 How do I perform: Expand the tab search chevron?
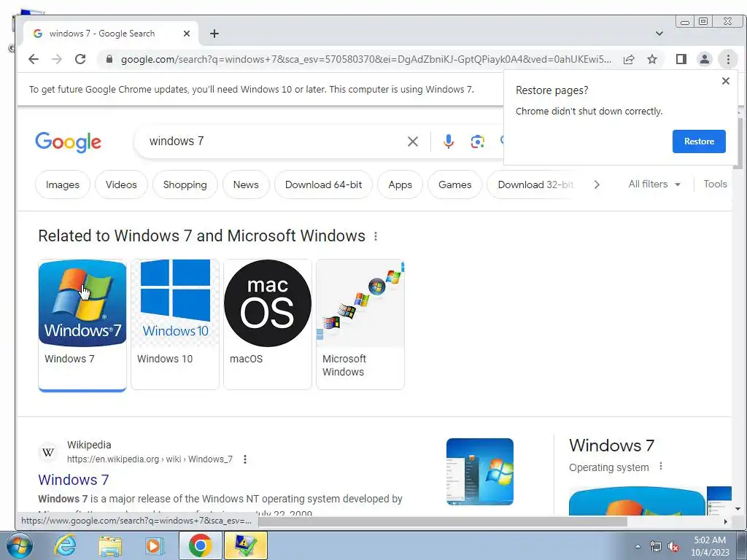[x=659, y=34]
